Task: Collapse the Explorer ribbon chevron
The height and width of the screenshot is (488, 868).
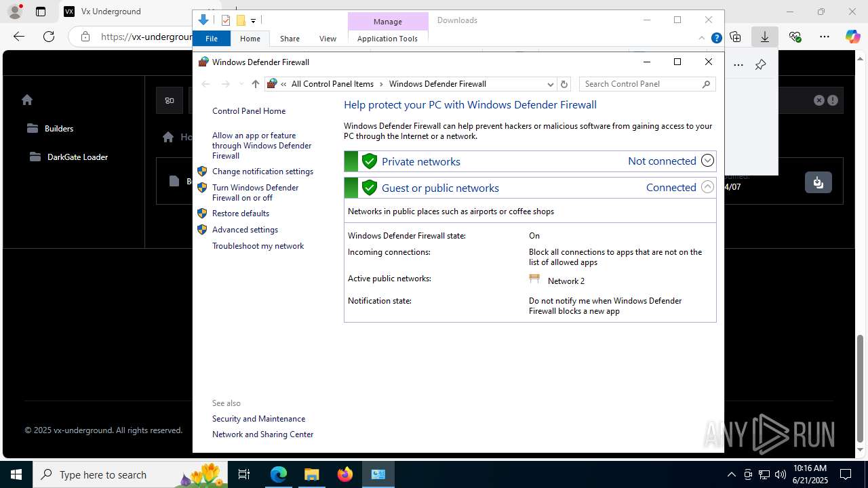Action: point(702,39)
